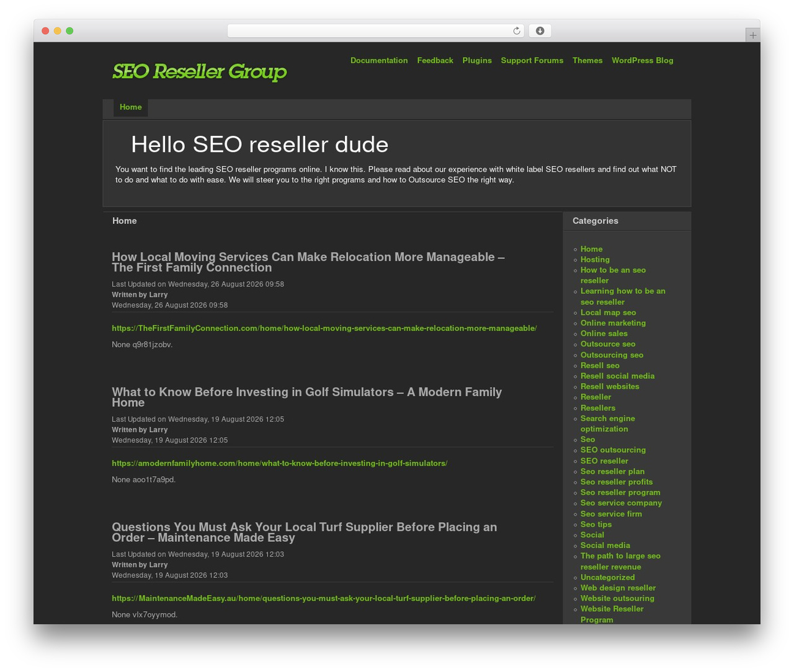The height and width of the screenshot is (672, 794).
Task: Follow the amodernfamilyhome.com link
Action: [x=280, y=463]
